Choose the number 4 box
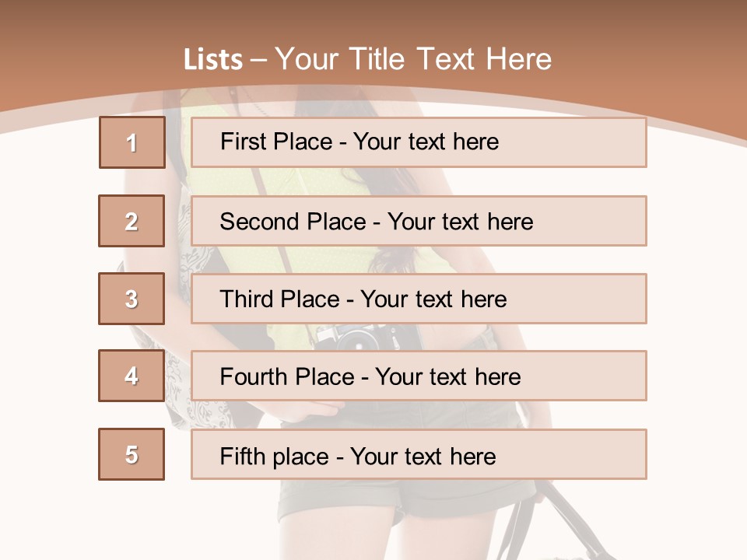The image size is (747, 560). tap(132, 376)
